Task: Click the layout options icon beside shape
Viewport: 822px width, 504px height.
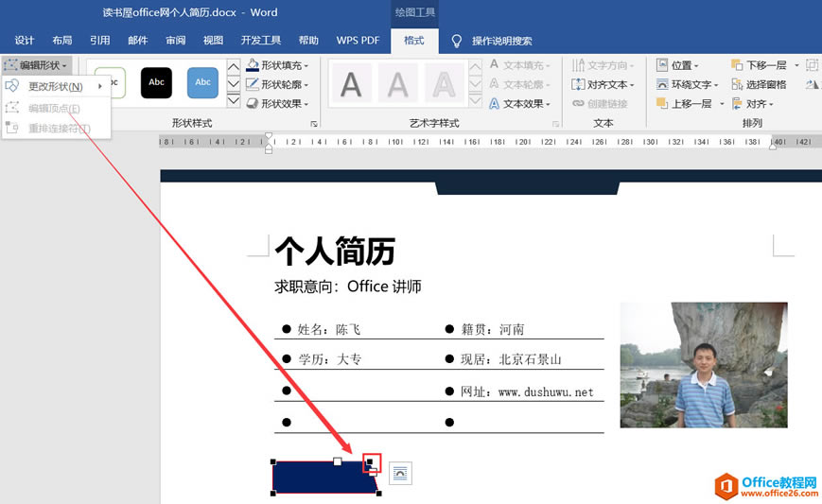Action: pos(400,474)
